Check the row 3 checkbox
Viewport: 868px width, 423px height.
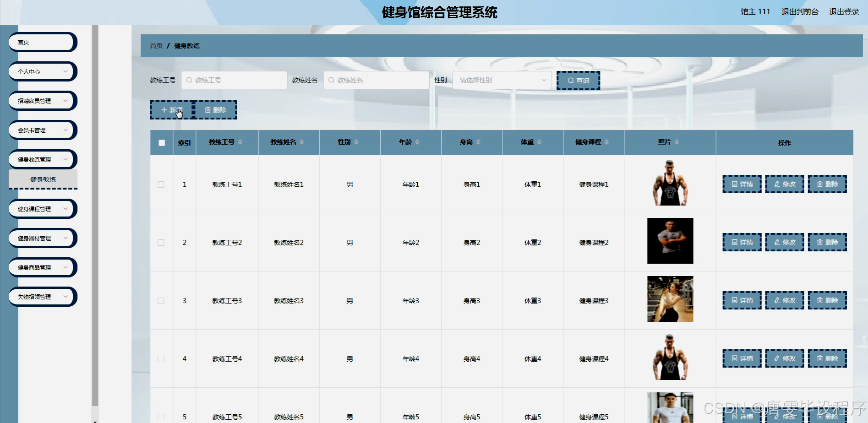click(x=161, y=301)
